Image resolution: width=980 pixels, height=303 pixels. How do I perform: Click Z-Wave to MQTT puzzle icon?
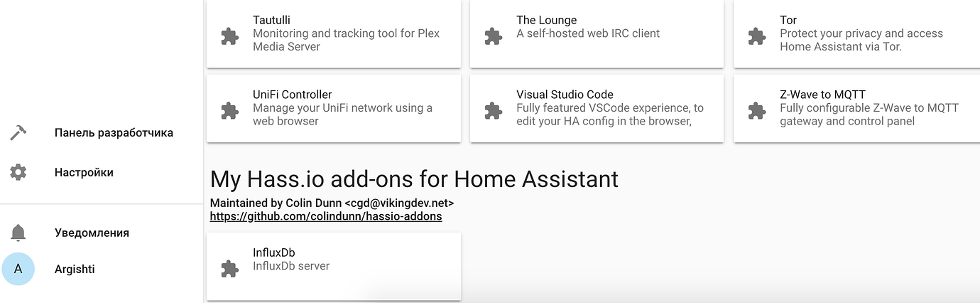click(756, 110)
